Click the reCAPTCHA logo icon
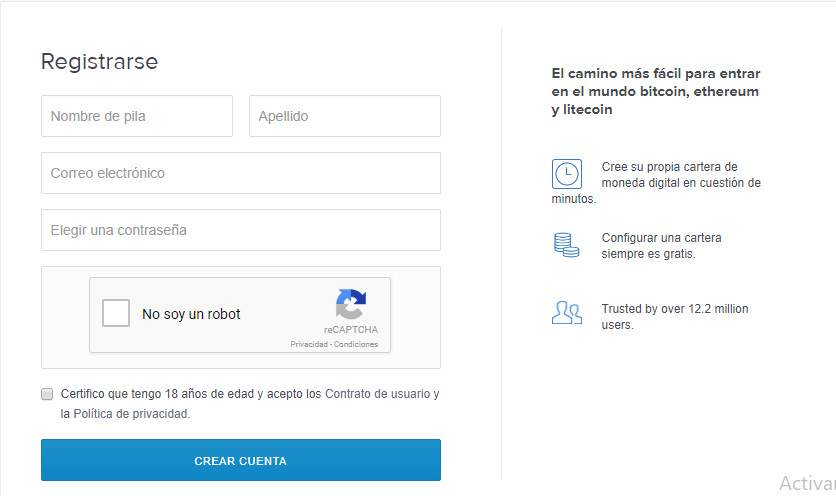The width and height of the screenshot is (836, 496). click(x=351, y=304)
